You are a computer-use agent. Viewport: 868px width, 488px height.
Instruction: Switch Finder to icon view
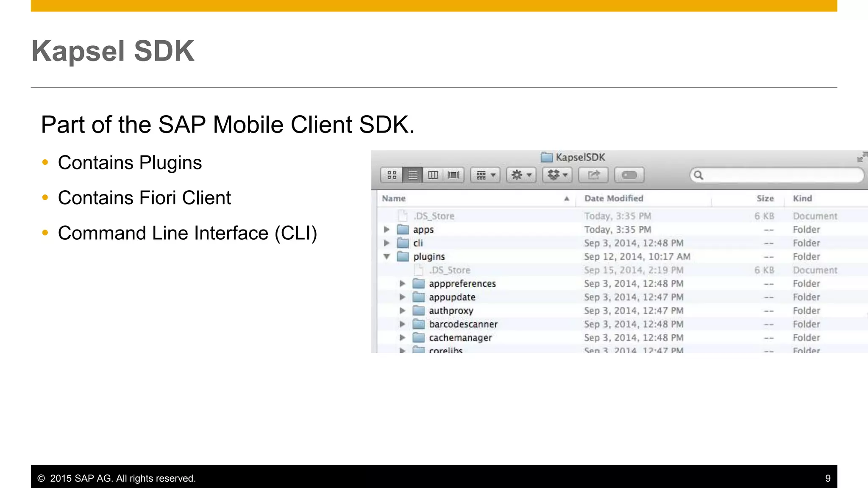392,175
